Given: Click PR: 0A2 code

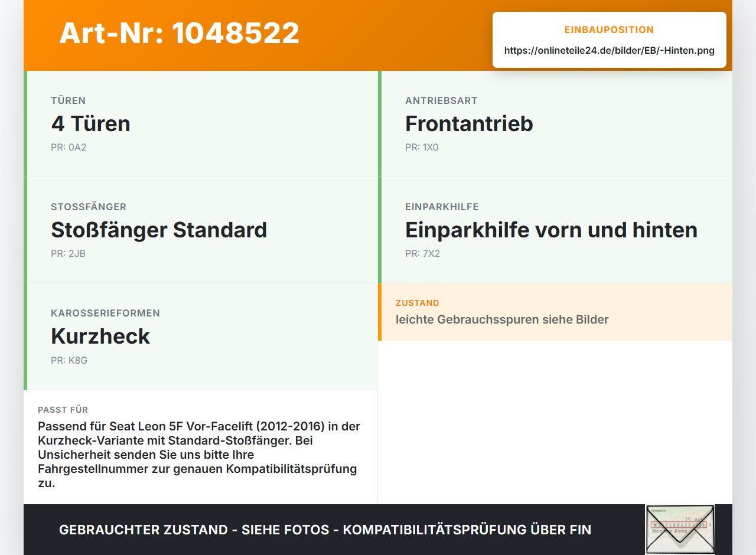Looking at the screenshot, I should tap(69, 147).
